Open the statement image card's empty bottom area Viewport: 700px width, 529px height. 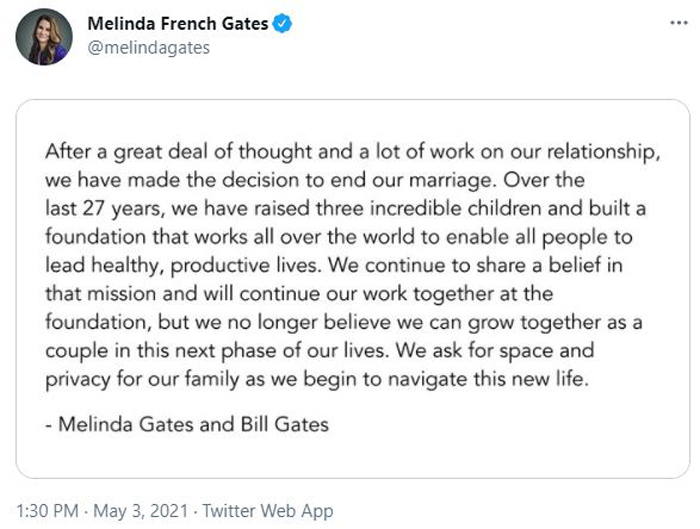pos(353,458)
